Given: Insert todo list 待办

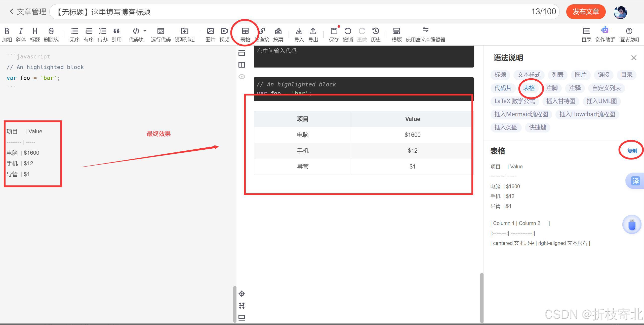Looking at the screenshot, I should tap(102, 35).
